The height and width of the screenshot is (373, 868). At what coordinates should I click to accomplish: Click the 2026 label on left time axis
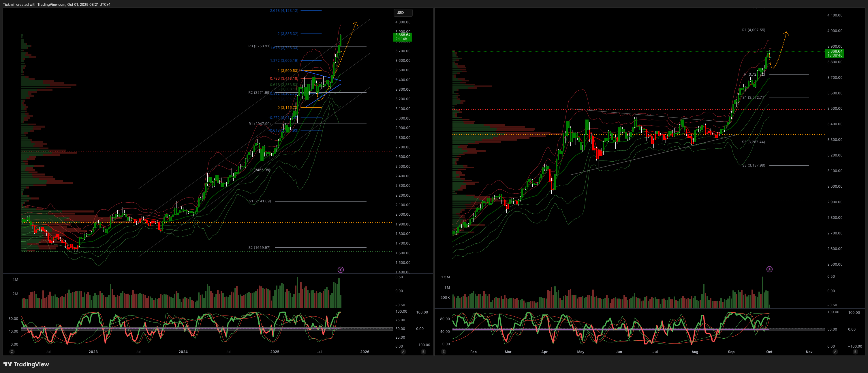(x=365, y=352)
